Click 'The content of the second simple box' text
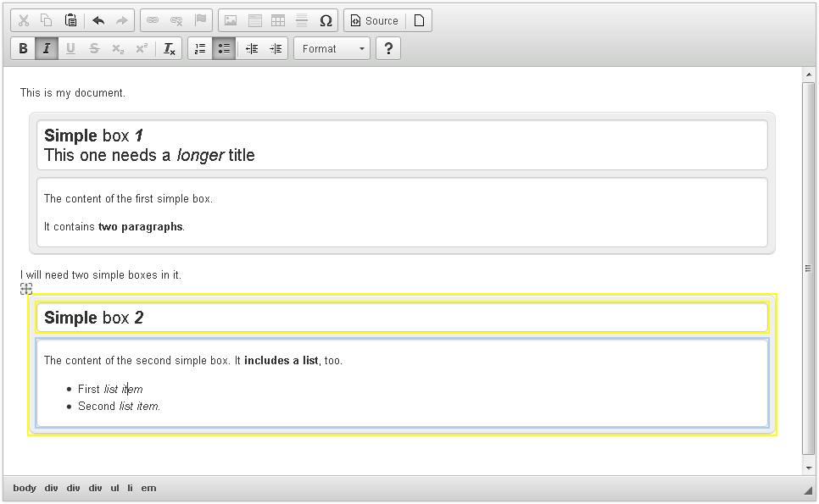819x504 pixels. point(136,361)
